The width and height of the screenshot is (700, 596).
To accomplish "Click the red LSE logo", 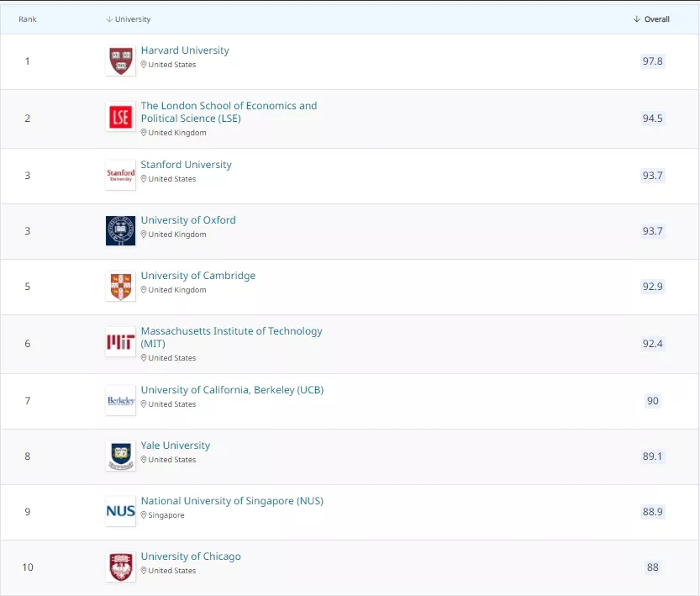I will point(120,118).
